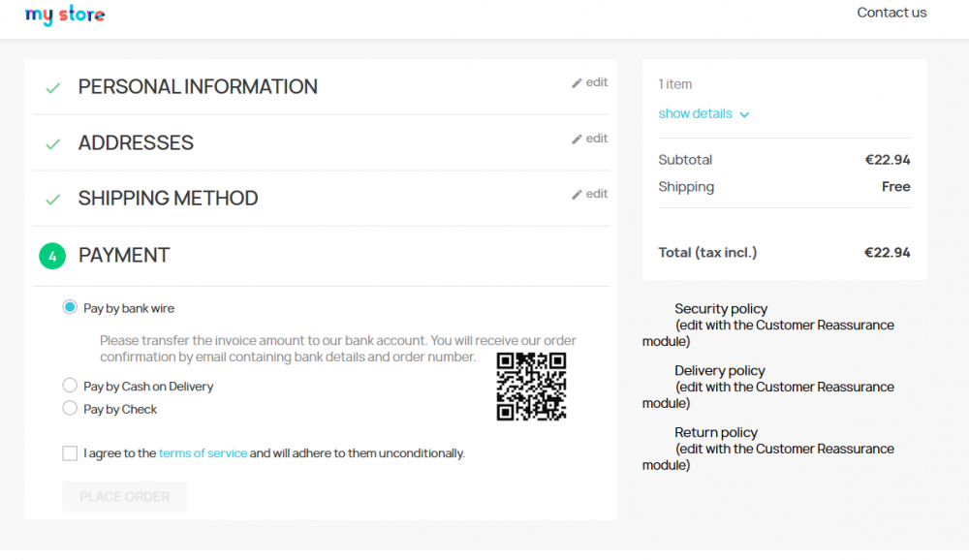The height and width of the screenshot is (560, 969).
Task: Choose the Pay by Check payment method
Action: (69, 408)
